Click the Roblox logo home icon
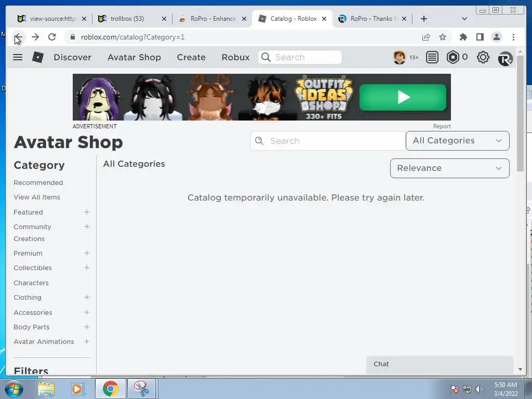The width and height of the screenshot is (532, 399). 37,57
